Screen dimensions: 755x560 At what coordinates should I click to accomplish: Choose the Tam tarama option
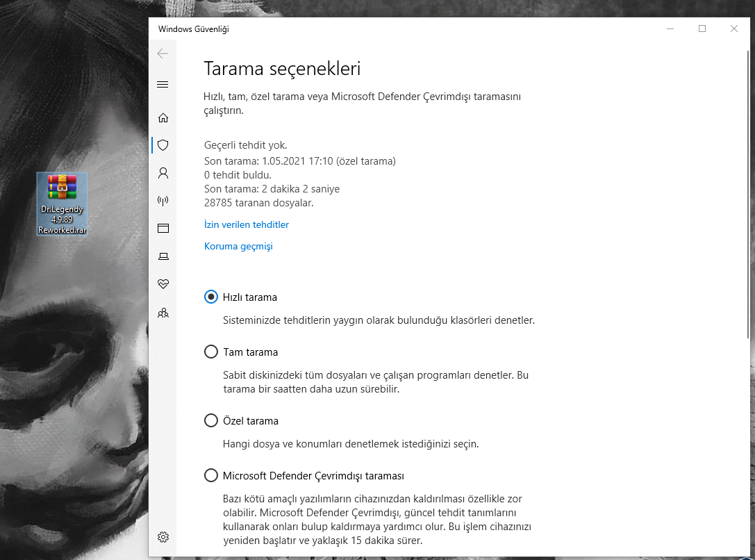[211, 352]
